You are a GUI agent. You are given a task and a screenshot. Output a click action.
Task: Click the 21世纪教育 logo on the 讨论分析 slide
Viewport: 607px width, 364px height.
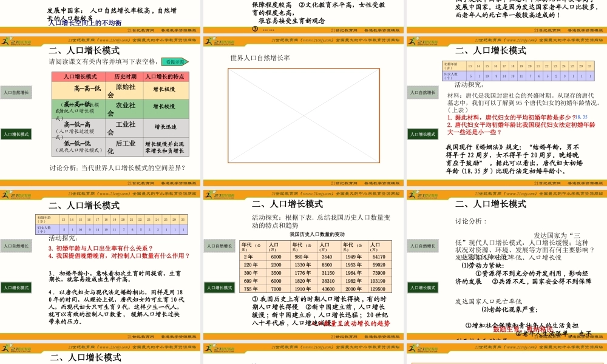[x=422, y=195]
